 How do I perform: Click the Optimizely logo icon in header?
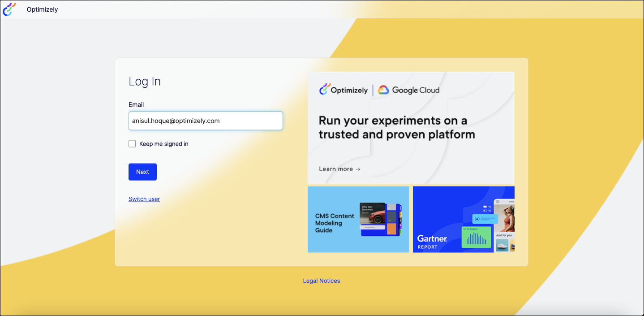click(9, 9)
